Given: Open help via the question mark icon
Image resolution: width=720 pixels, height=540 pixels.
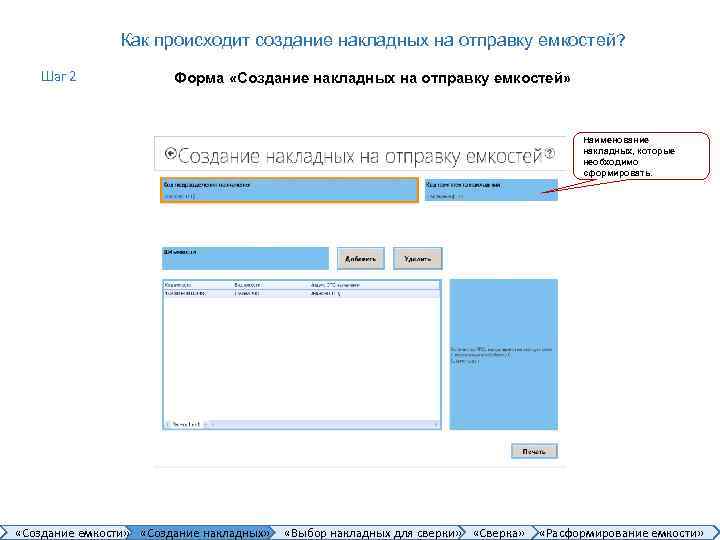Looking at the screenshot, I should [550, 154].
